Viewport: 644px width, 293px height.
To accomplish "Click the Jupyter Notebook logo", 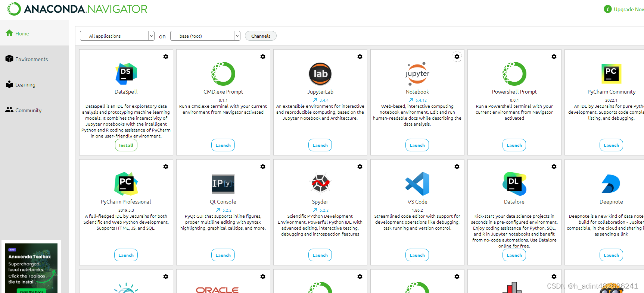I will click(417, 73).
